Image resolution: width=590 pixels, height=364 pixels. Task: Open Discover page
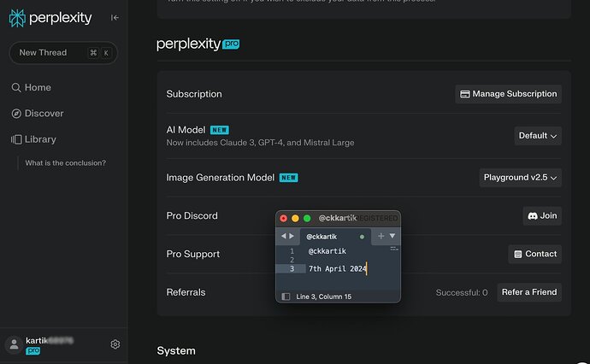[38, 113]
